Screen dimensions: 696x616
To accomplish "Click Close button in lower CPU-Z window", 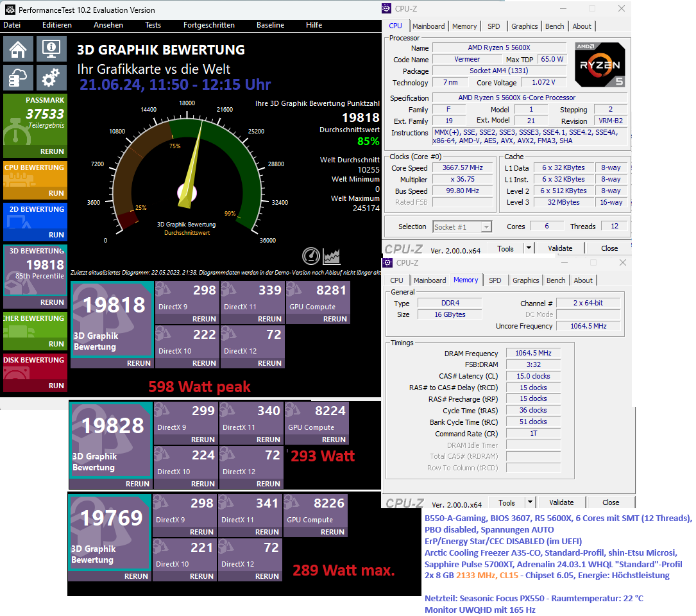I will pos(610,502).
